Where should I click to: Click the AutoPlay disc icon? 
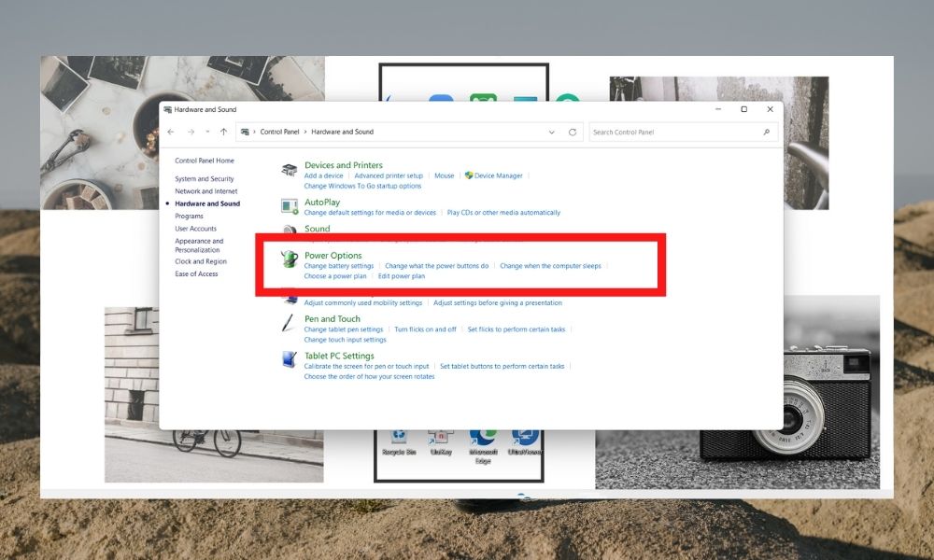pos(289,206)
